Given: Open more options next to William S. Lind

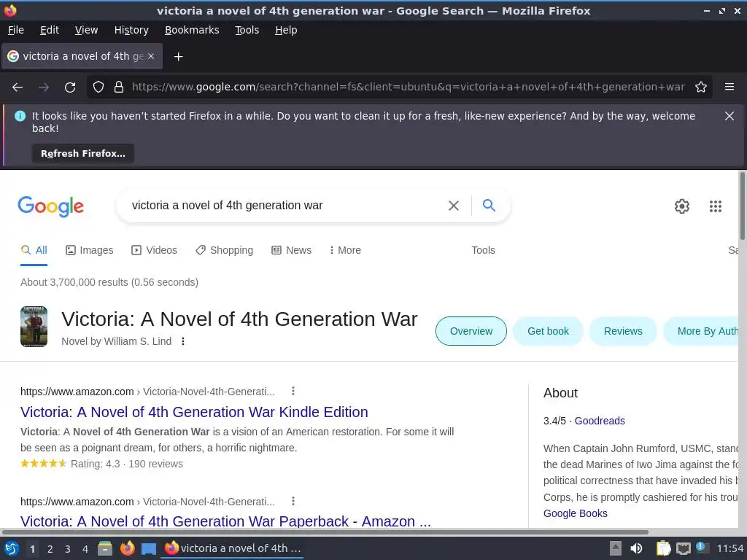Looking at the screenshot, I should click(183, 341).
